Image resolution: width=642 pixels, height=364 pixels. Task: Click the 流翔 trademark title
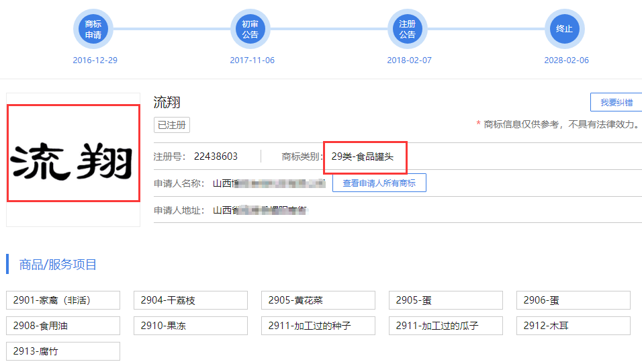click(167, 102)
